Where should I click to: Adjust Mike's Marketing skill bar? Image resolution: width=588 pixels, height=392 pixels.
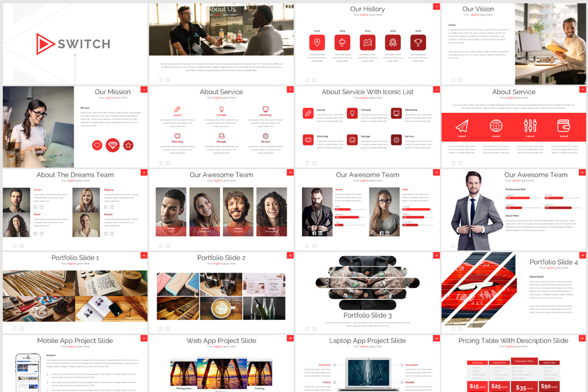[517, 198]
